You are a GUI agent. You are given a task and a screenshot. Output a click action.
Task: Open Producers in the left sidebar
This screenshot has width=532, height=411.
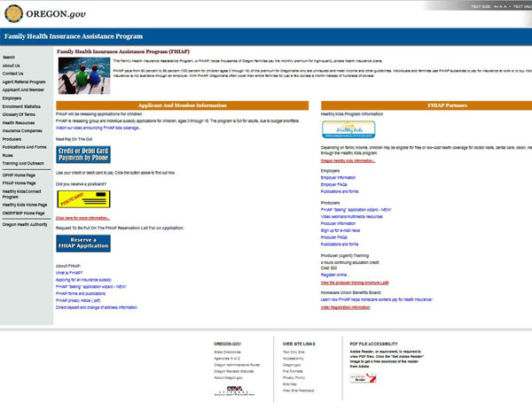12,139
